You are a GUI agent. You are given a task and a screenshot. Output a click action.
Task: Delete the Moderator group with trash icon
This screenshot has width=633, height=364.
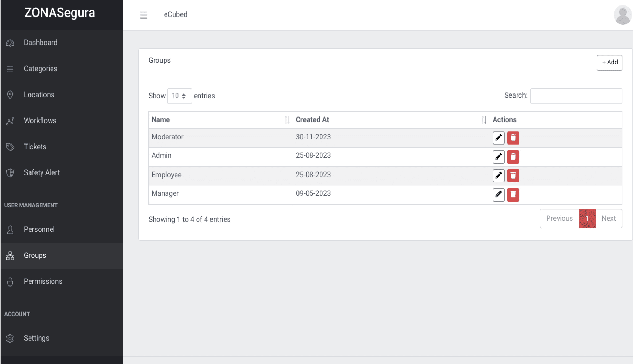tap(513, 138)
